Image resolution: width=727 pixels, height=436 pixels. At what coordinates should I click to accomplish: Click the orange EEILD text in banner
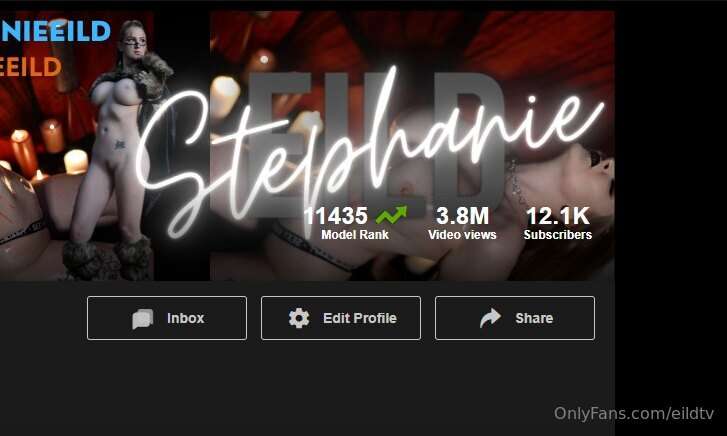click(31, 67)
